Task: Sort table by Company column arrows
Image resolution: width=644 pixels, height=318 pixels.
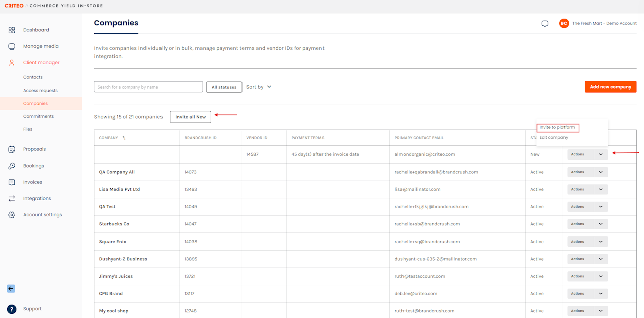Action: click(124, 138)
